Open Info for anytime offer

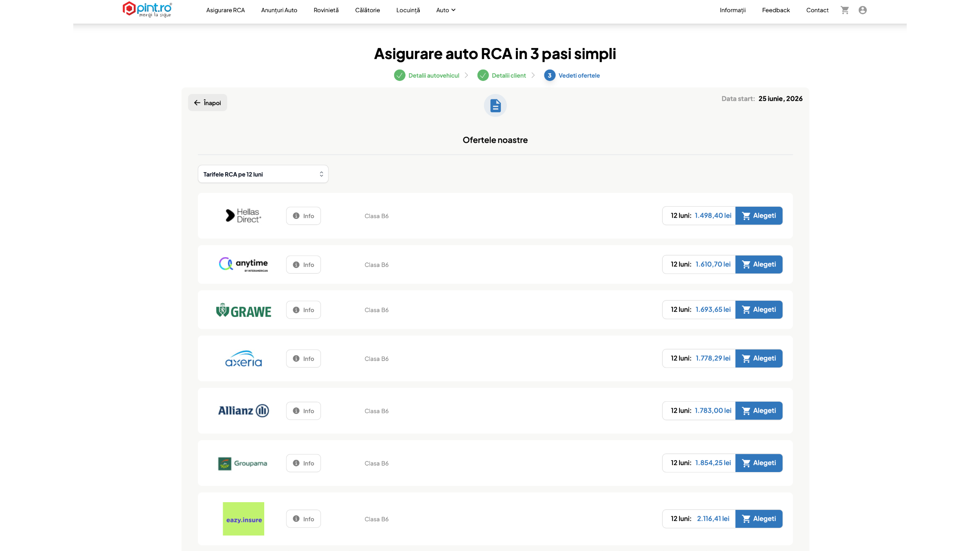tap(303, 265)
